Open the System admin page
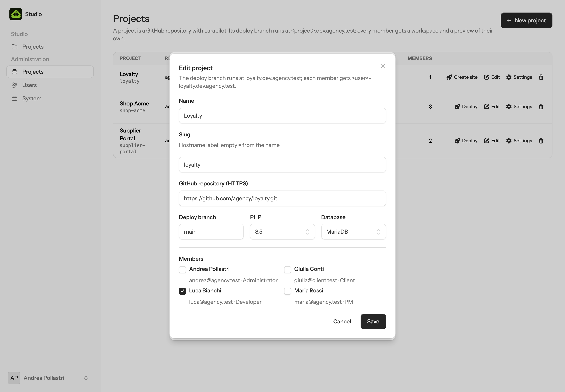 50,98
